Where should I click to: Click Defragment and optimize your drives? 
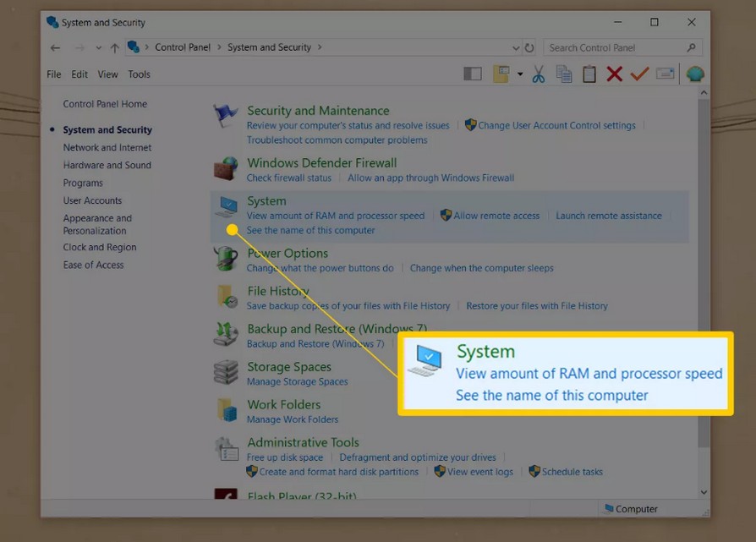418,457
